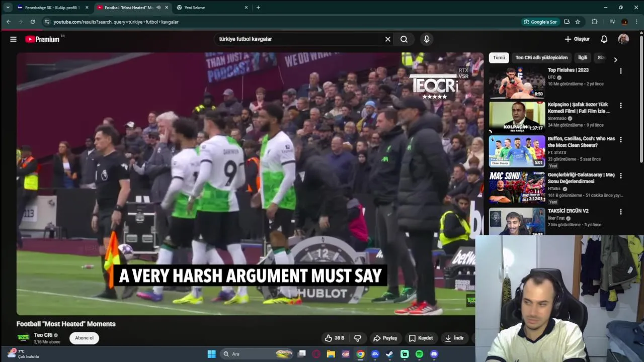644x362 pixels.
Task: Open TAKSİCİ ERGÜN V2 video title
Action: pos(568,211)
